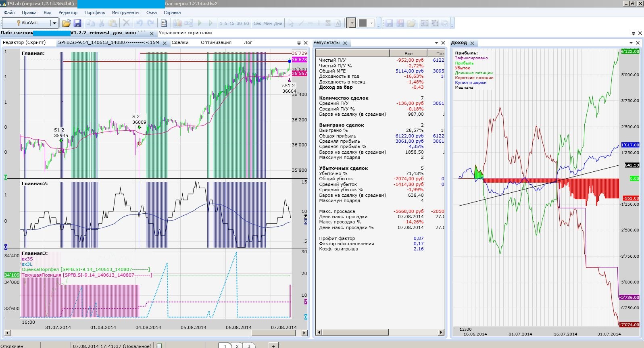Click the chart bars icon in toolbar
This screenshot has width=644, height=348.
[177, 23]
